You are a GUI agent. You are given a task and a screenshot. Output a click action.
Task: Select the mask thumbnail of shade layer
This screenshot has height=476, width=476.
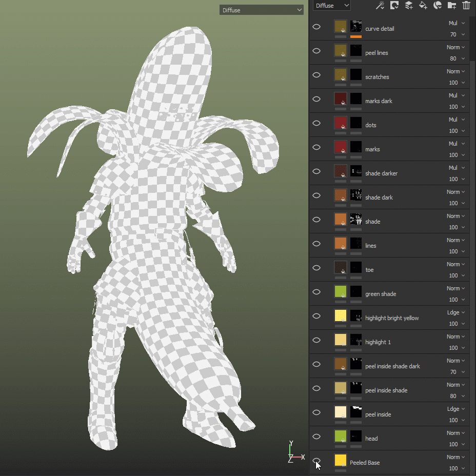(x=356, y=220)
